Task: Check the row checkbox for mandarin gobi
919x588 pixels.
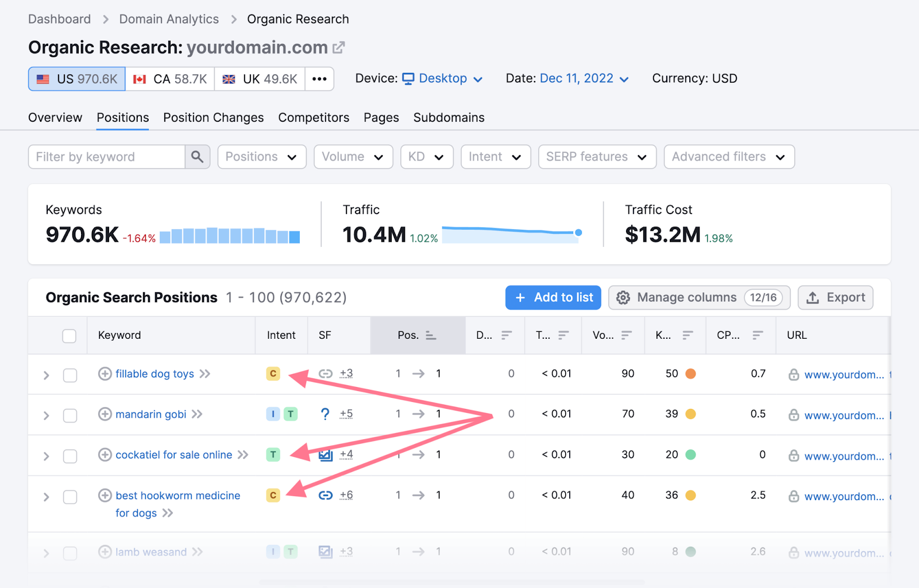Action: pyautogui.click(x=69, y=415)
